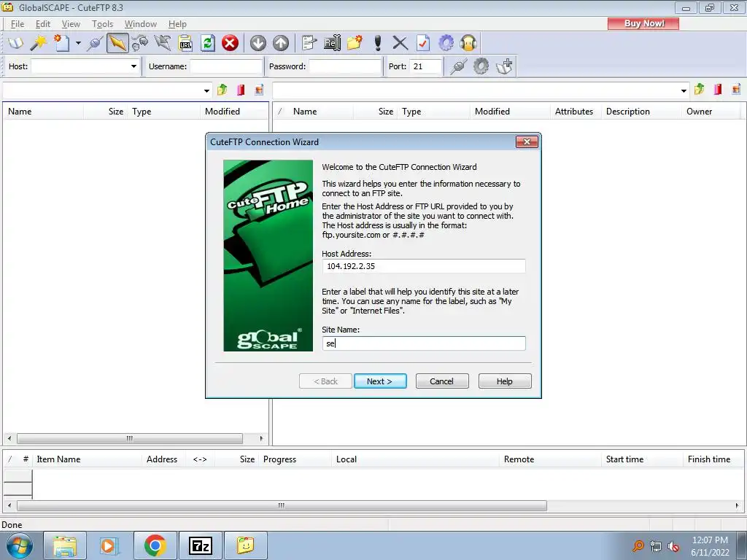Click the New document icon
This screenshot has height=560, width=747.
[61, 43]
